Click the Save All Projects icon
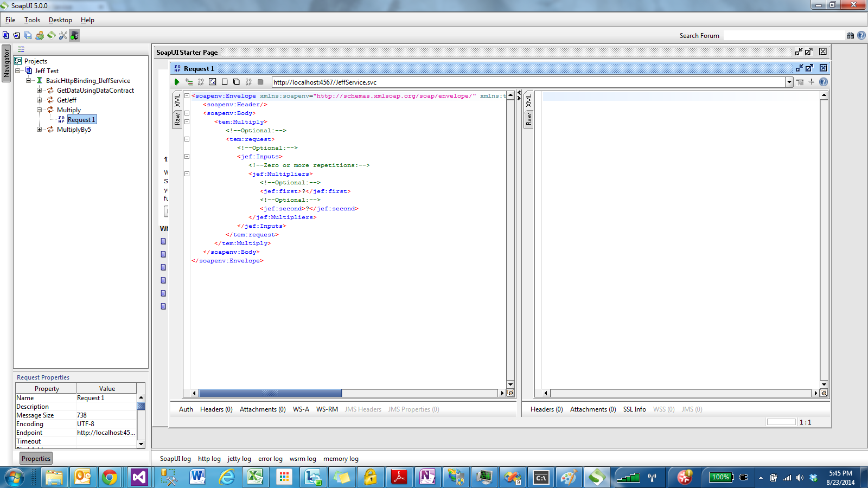This screenshot has width=868, height=488. 28,35
